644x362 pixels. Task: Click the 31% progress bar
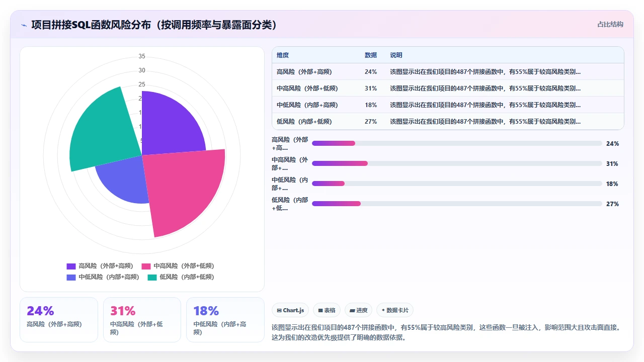click(x=457, y=163)
